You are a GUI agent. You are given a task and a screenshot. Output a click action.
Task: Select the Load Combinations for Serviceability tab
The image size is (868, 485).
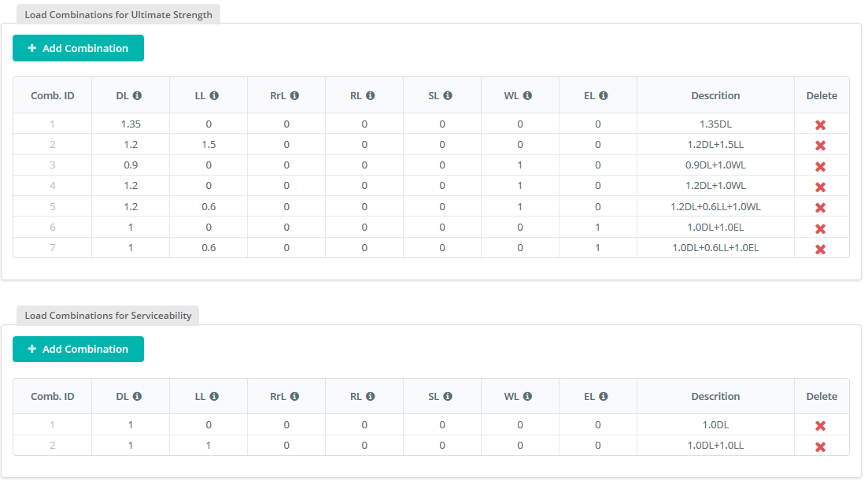pos(108,315)
